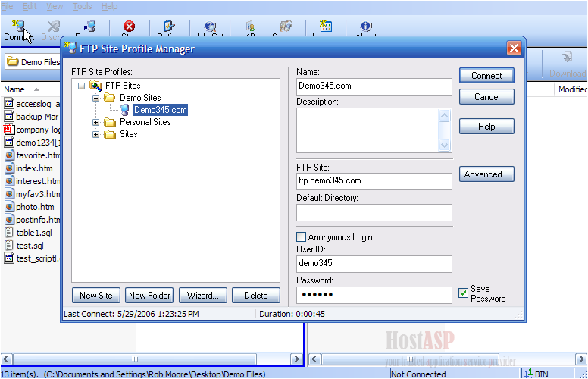This screenshot has width=588, height=379.
Task: Open Advanced... settings
Action: [x=486, y=174]
